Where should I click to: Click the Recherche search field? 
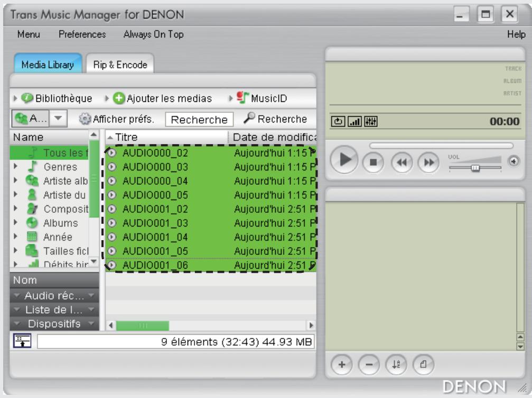[x=199, y=119]
